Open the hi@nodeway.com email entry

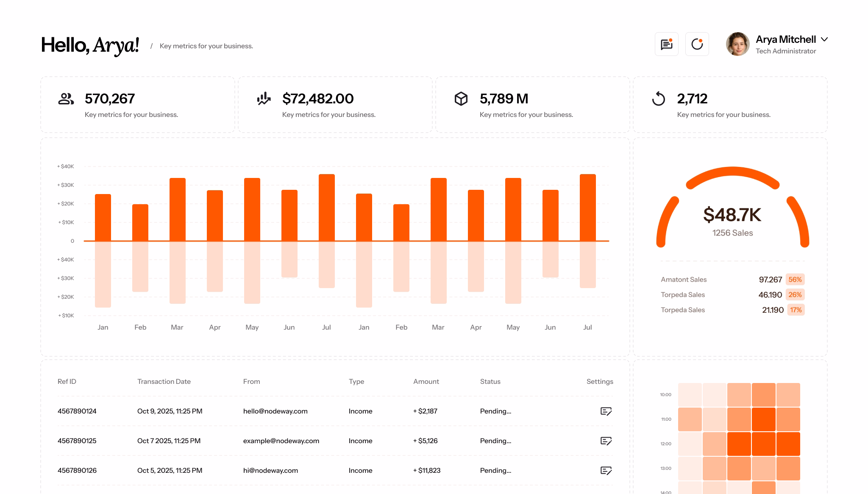(271, 470)
